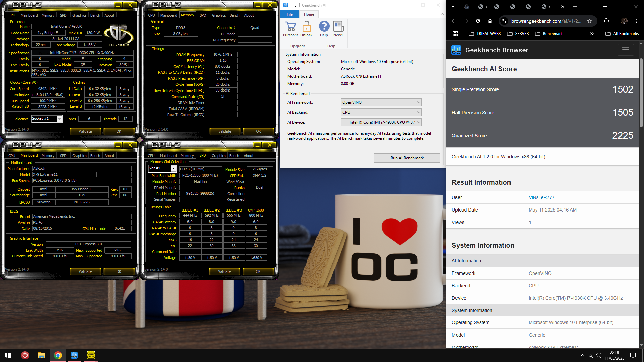Image resolution: width=644 pixels, height=362 pixels.
Task: Click Run AI Benchmark button
Action: click(407, 158)
